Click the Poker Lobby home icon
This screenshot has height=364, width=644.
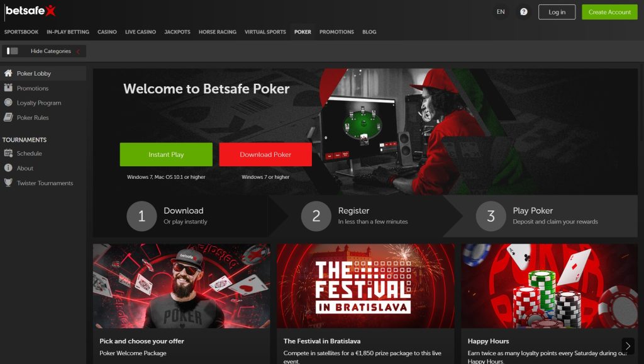click(8, 73)
